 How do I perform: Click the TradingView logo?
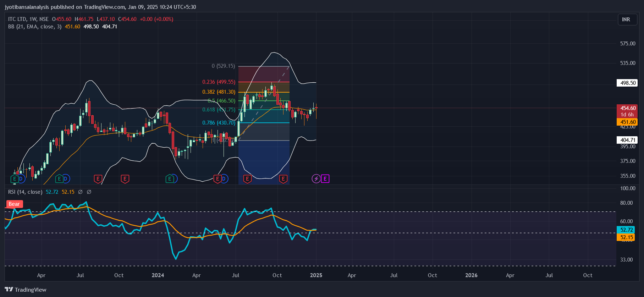(26, 290)
